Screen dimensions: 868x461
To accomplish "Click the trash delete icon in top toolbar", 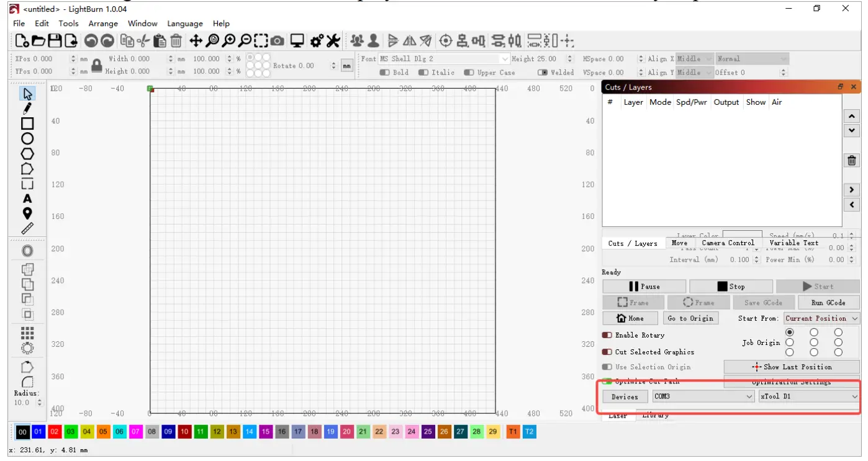I will tap(176, 41).
